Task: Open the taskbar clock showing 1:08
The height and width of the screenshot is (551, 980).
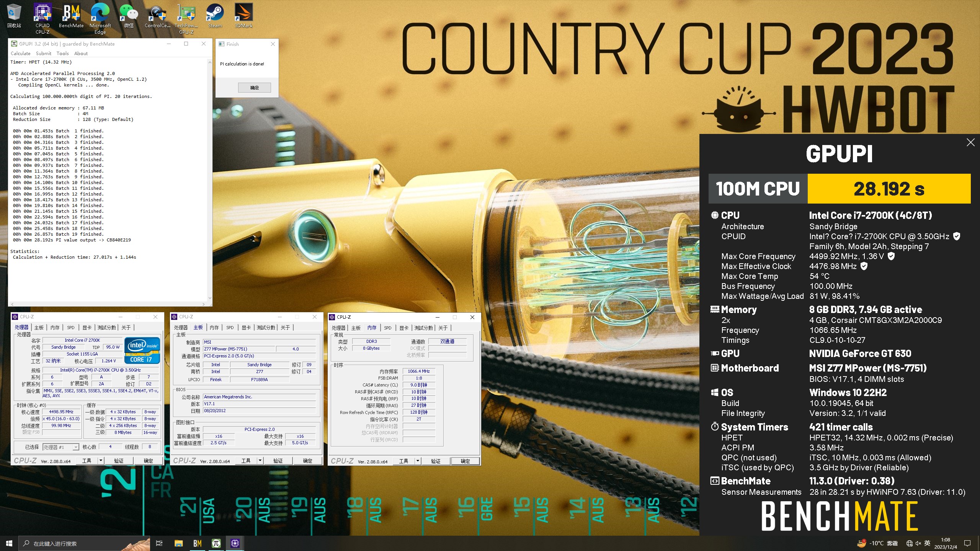Action: (x=946, y=543)
